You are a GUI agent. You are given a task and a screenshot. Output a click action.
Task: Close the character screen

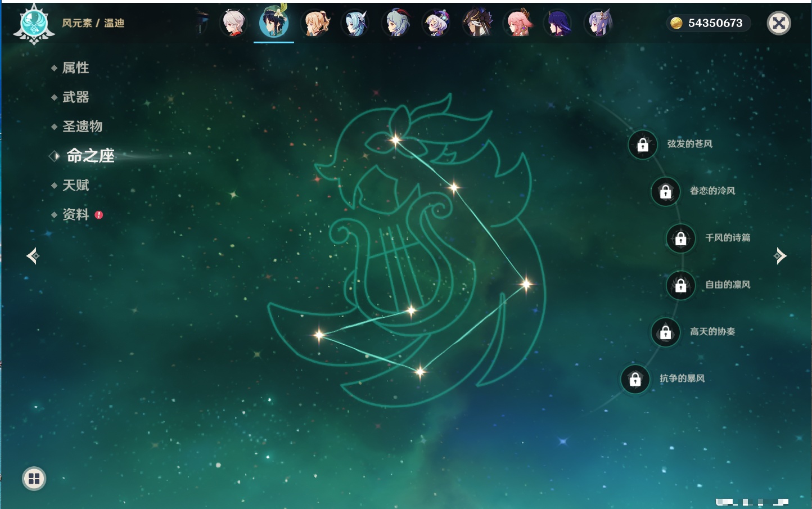(779, 23)
